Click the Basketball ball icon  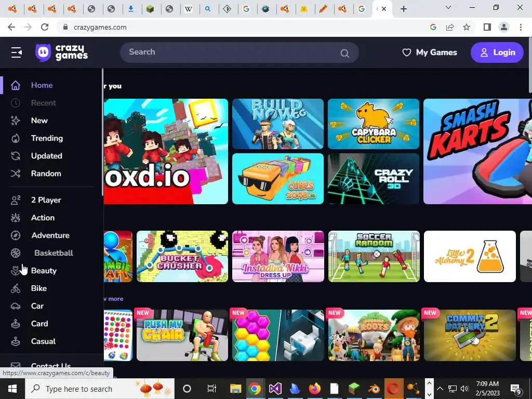click(x=16, y=253)
